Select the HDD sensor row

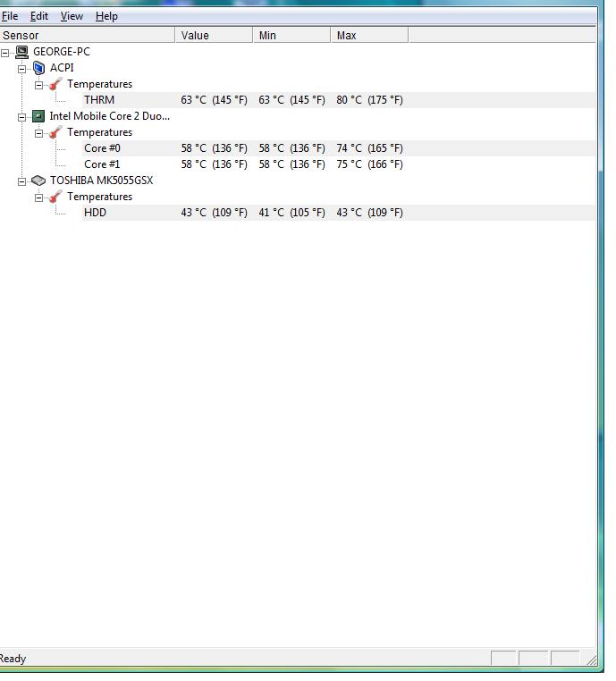(x=339, y=213)
